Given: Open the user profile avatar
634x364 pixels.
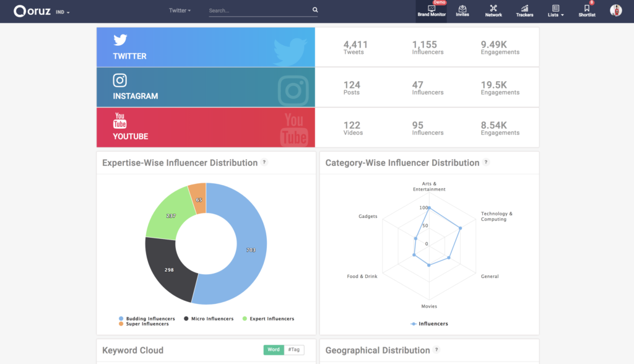Looking at the screenshot, I should 616,11.
